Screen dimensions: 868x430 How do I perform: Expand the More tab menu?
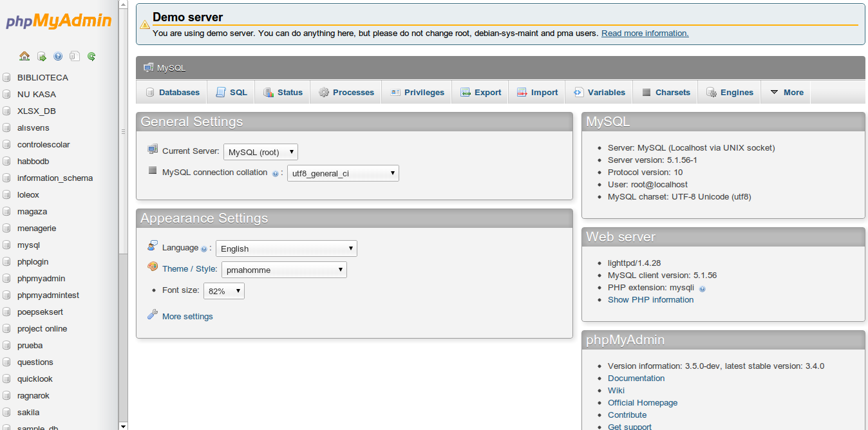(786, 92)
